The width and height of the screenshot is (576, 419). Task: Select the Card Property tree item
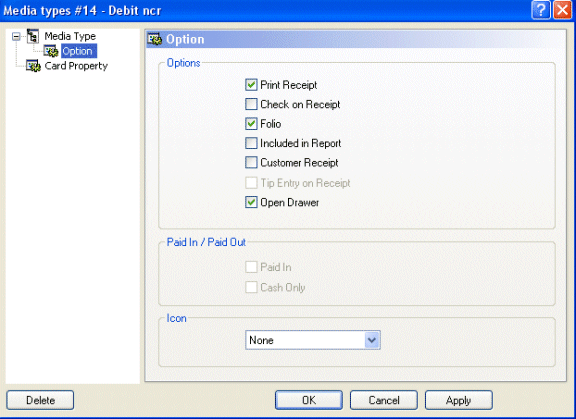pos(76,66)
